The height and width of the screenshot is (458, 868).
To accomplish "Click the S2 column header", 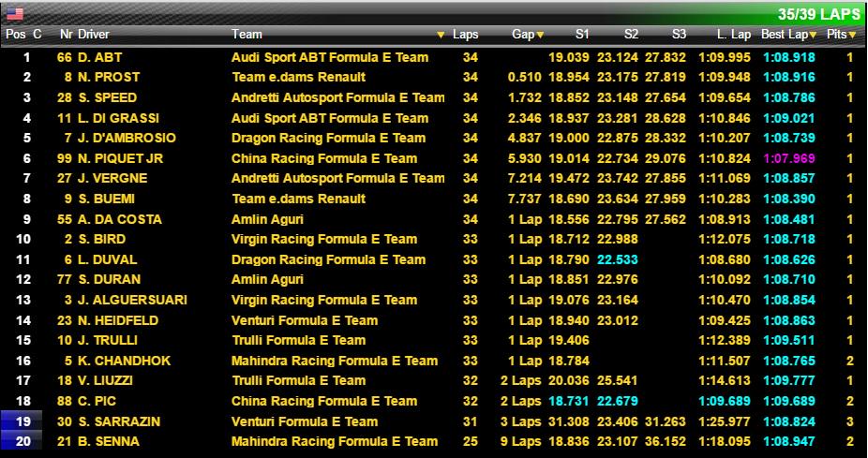I will coord(631,35).
